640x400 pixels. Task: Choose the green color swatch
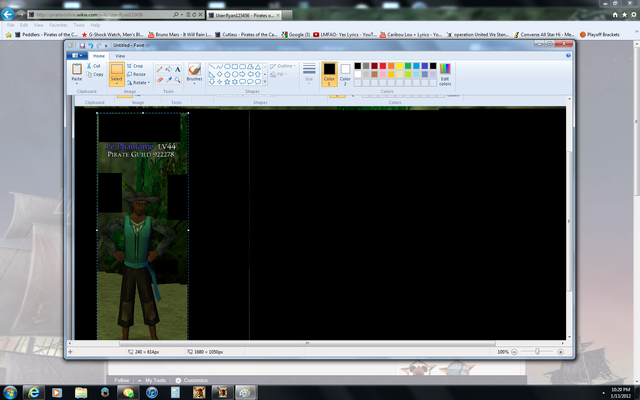point(408,66)
